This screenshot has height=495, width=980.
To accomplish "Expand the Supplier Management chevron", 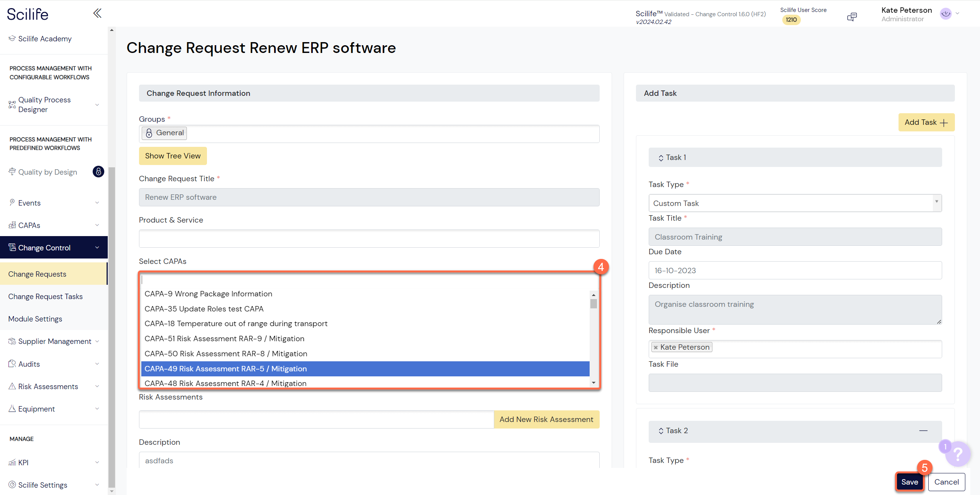I will tap(97, 341).
